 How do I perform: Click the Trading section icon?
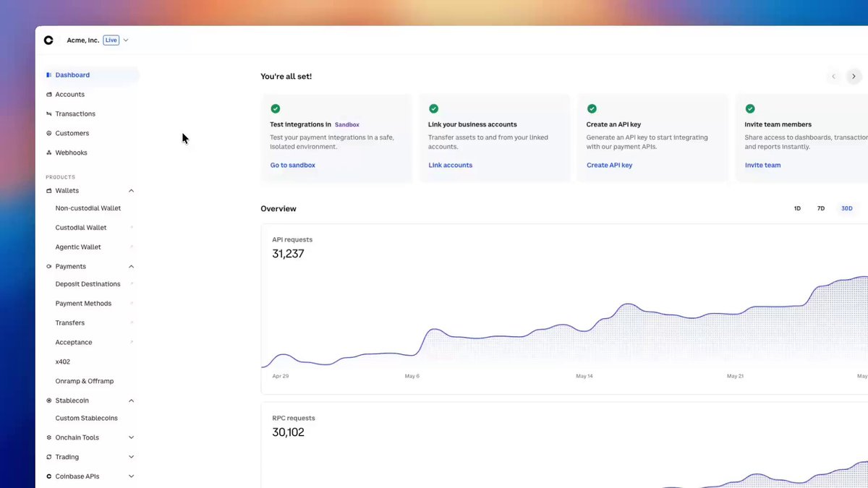[48, 458]
